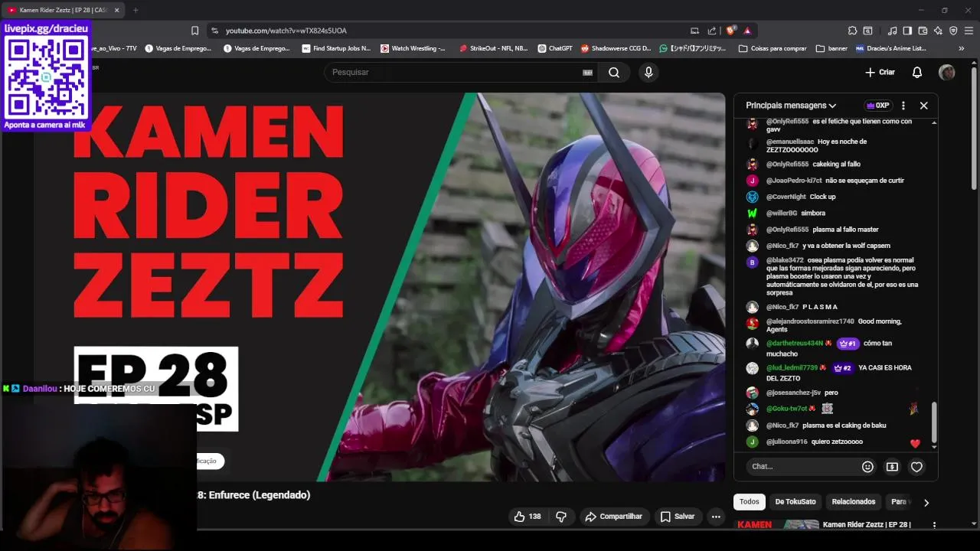Expand Principais mensagens chat filter dropdown
Image resolution: width=980 pixels, height=551 pixels.
pyautogui.click(x=791, y=106)
